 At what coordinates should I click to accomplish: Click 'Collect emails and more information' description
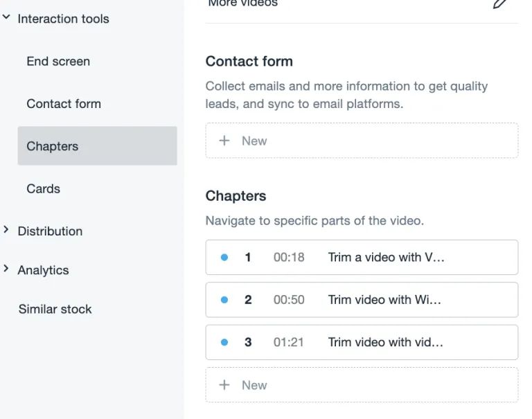pos(346,95)
